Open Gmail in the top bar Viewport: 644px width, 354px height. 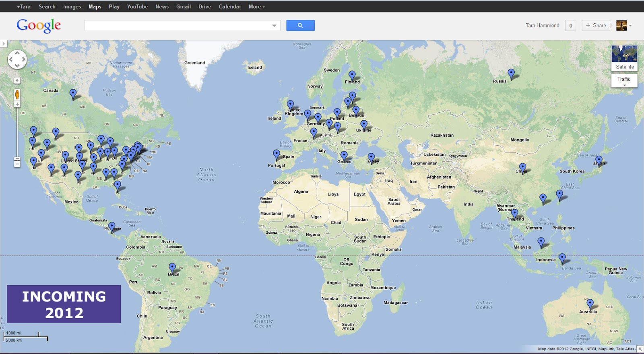[x=184, y=6]
